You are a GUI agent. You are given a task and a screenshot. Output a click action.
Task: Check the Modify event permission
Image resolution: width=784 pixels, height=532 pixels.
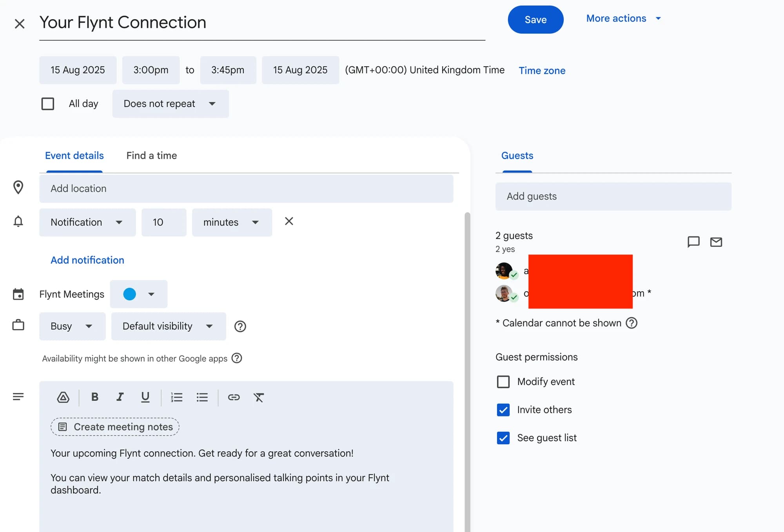point(503,382)
